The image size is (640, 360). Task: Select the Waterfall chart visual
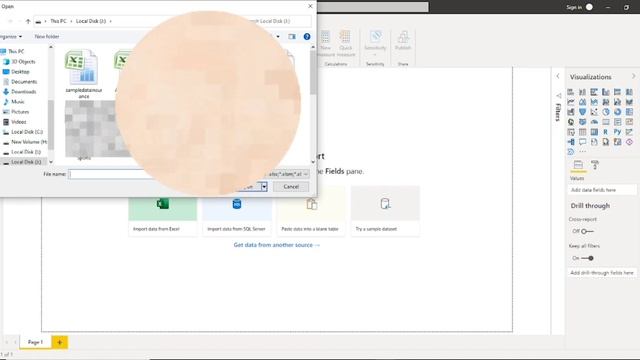click(571, 112)
